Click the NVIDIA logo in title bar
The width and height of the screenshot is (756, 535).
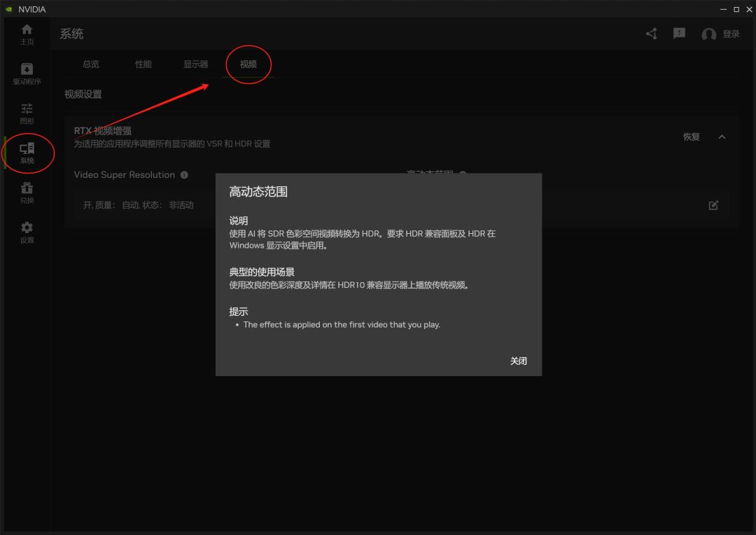pos(8,9)
